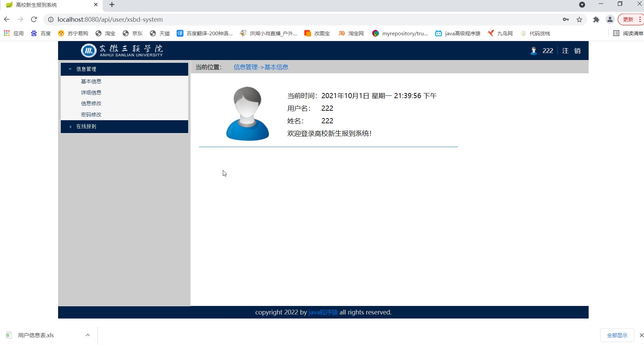Open 应用 apps bookmark
The height and width of the screenshot is (345, 644).
(14, 33)
